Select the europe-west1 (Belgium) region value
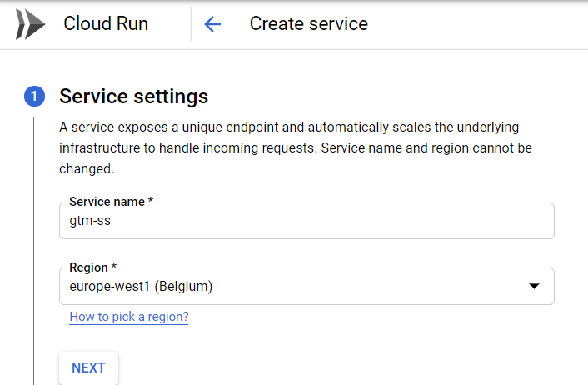 point(141,287)
